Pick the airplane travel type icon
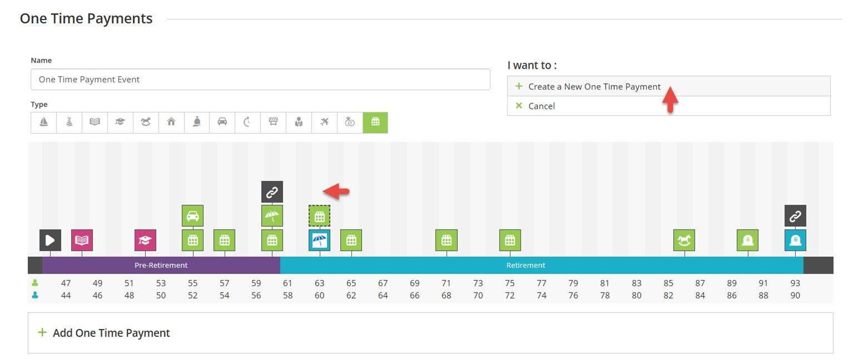 (324, 122)
